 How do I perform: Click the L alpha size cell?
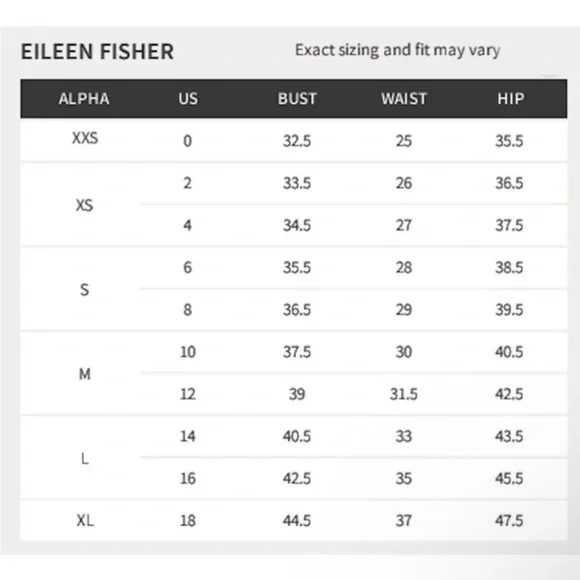85,459
